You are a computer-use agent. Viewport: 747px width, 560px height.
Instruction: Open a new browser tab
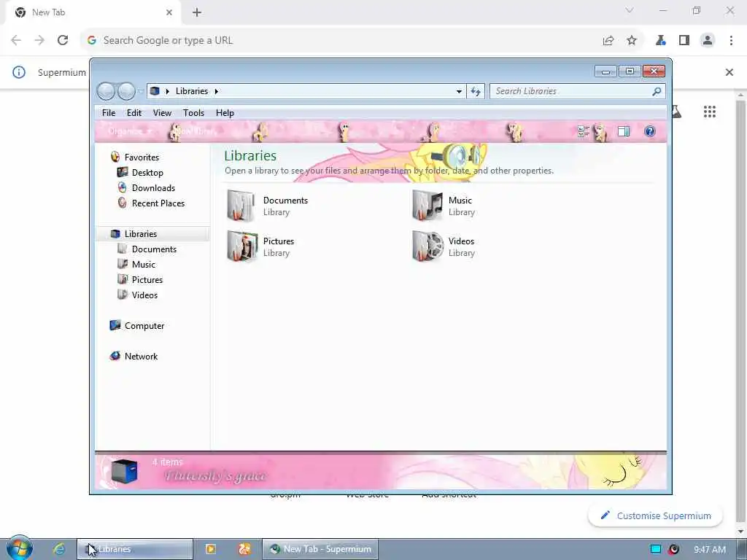click(197, 12)
